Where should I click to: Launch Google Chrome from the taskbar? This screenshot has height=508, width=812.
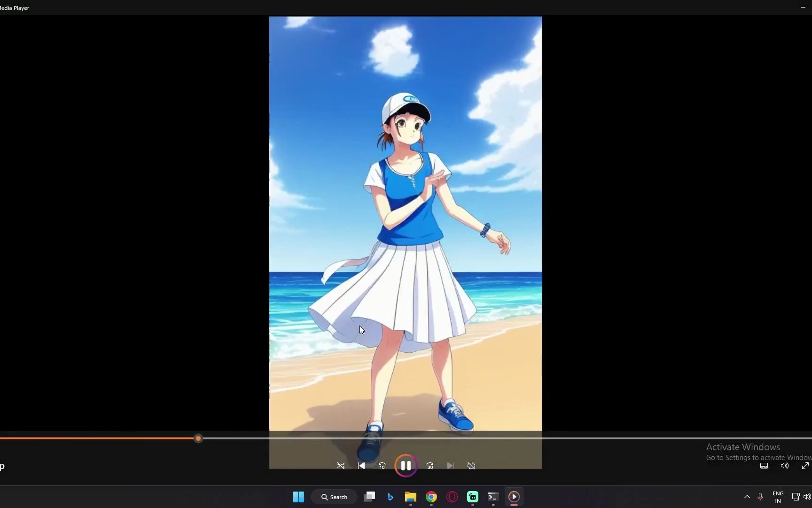tap(431, 496)
